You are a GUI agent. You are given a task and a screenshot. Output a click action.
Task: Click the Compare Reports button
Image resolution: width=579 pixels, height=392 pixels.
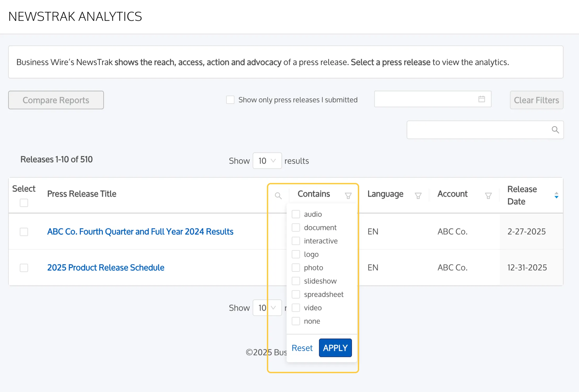56,100
